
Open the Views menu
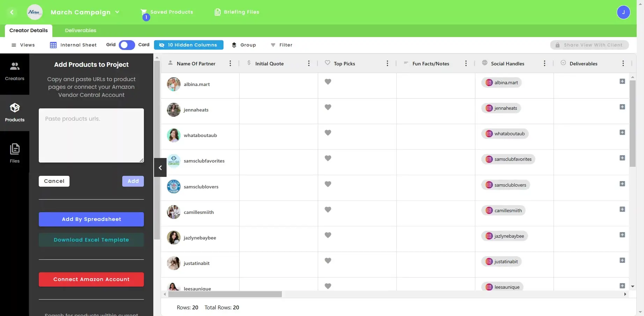23,45
